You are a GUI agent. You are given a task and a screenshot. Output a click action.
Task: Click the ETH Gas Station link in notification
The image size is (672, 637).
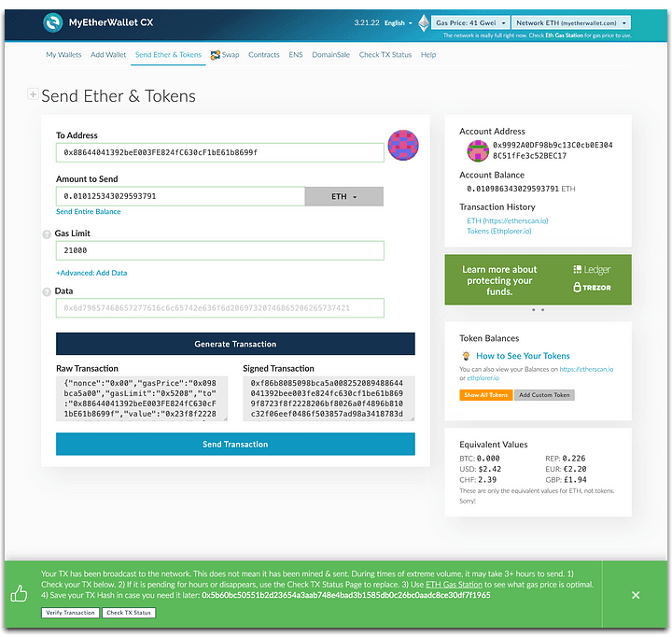click(x=454, y=585)
